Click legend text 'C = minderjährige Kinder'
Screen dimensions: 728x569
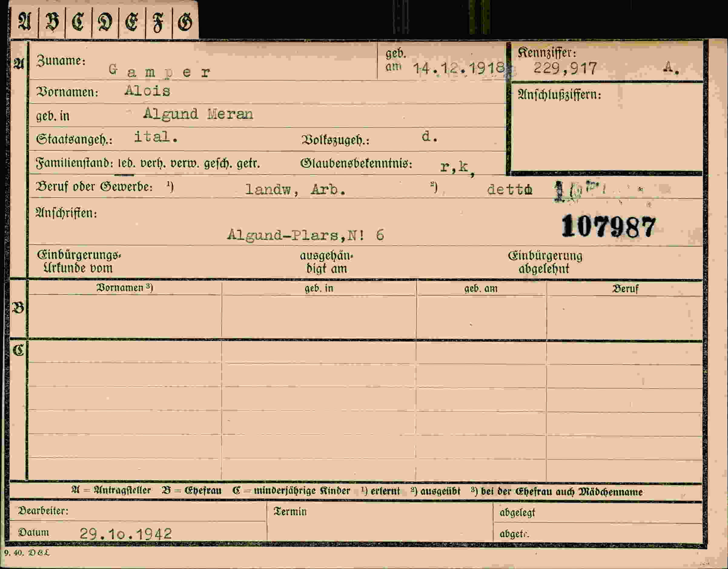(x=292, y=491)
